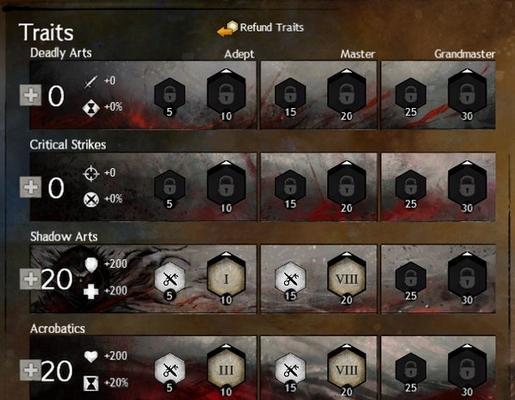Add a point to Critical Strikes
Viewport: 515px width, 400px height.
30,187
